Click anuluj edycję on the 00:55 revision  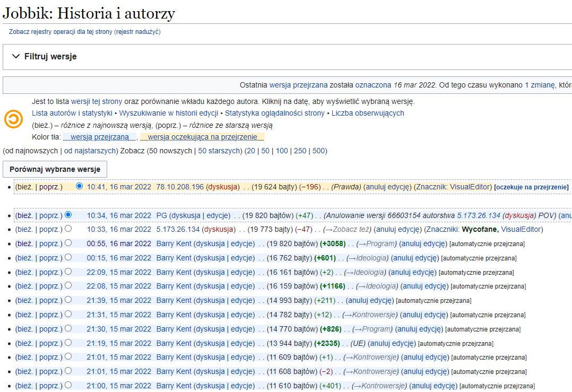[x=423, y=243]
